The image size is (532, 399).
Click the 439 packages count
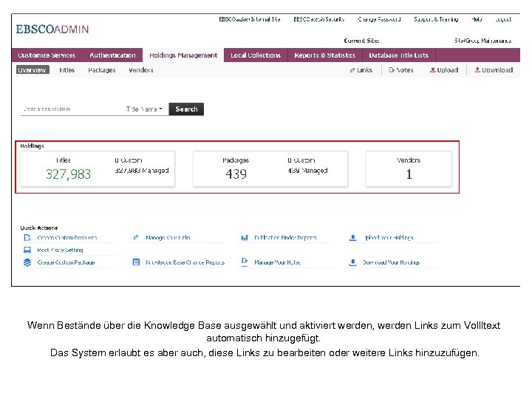tap(236, 174)
